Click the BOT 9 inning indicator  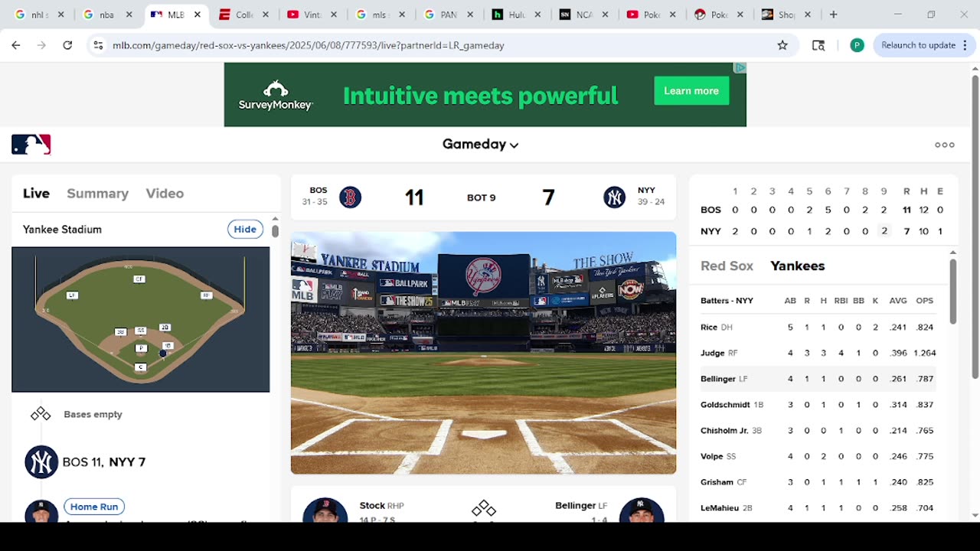[481, 197]
